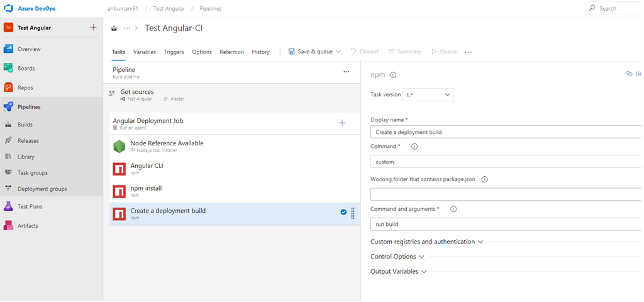The width and height of the screenshot is (644, 302).
Task: Click the Queue button
Action: pyautogui.click(x=443, y=52)
